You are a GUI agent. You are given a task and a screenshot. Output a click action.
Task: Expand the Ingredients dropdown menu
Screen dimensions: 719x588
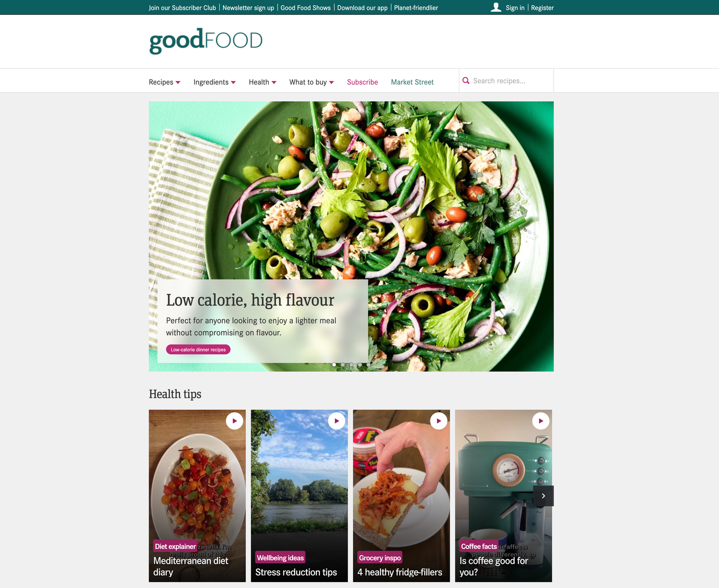(214, 82)
